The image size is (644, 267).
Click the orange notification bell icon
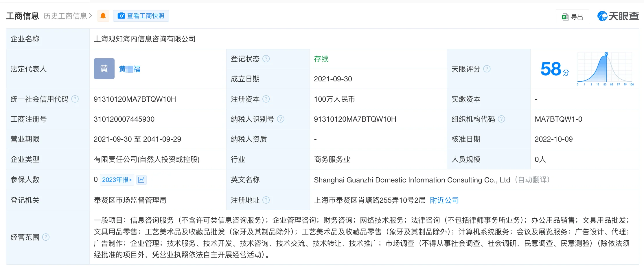click(x=103, y=16)
